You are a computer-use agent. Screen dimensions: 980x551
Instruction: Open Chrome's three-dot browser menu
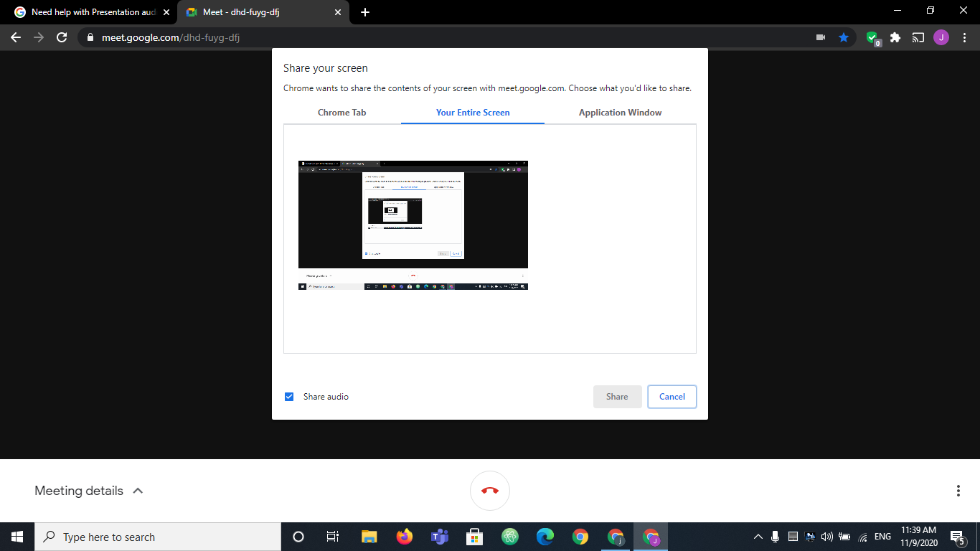tap(965, 37)
